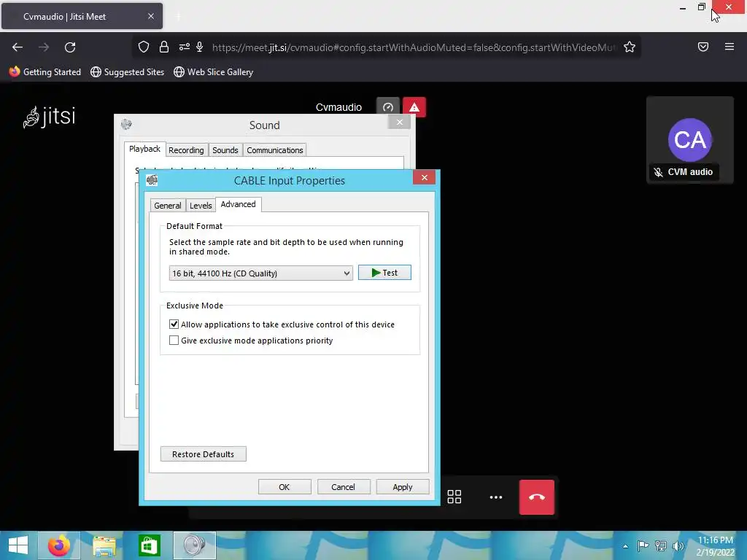Select the Cvmaudio | Jitsi Meet tab
747x560 pixels.
[x=82, y=16]
